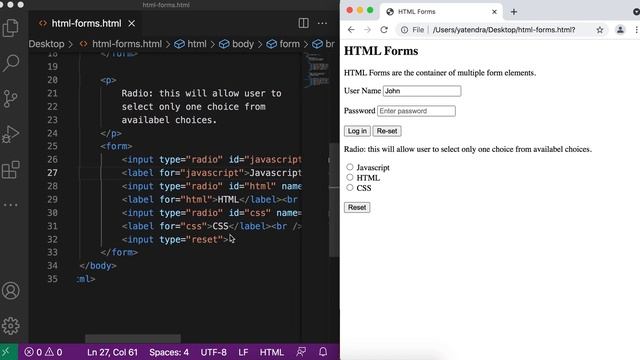The height and width of the screenshot is (360, 640).
Task: Click the minimap in the editor
Action: click(x=316, y=71)
